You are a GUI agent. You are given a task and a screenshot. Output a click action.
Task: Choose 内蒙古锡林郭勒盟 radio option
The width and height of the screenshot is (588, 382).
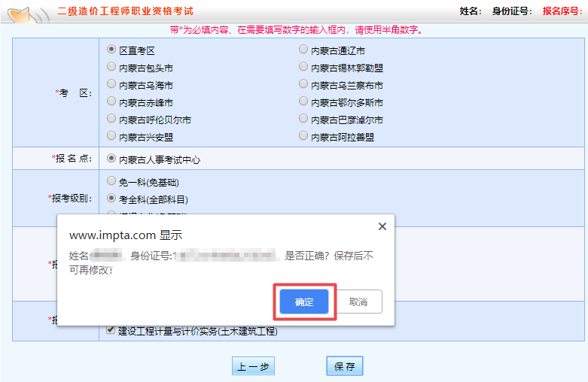tap(303, 67)
